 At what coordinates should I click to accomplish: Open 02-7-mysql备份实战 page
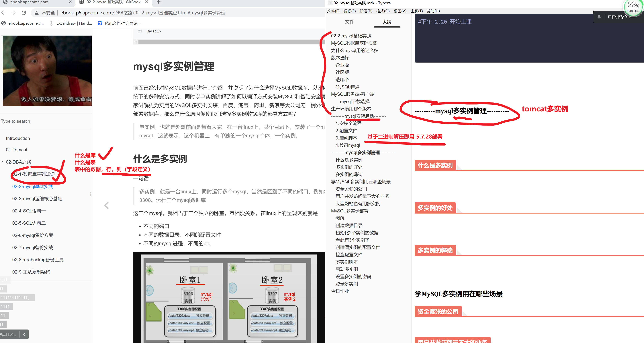coord(33,248)
